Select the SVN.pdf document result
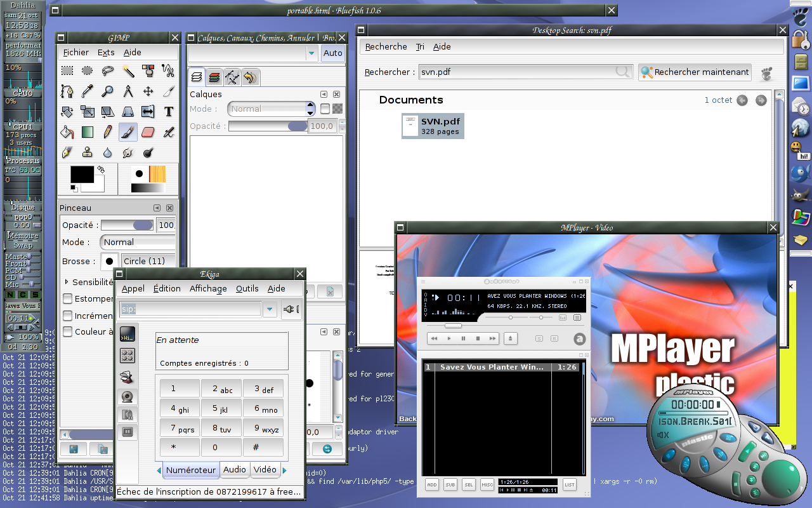This screenshot has width=812, height=508. click(433, 126)
